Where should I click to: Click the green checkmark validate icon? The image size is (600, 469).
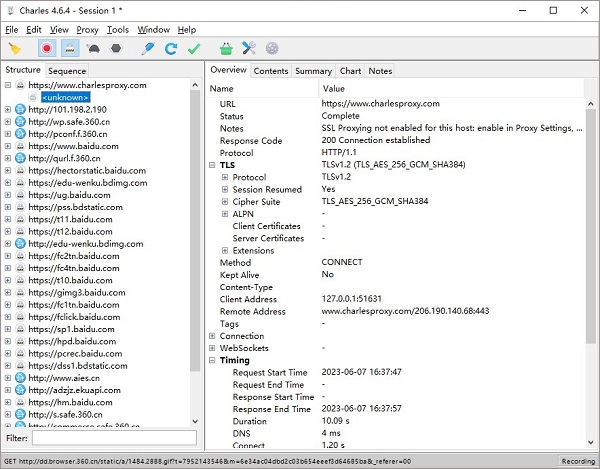coord(194,48)
